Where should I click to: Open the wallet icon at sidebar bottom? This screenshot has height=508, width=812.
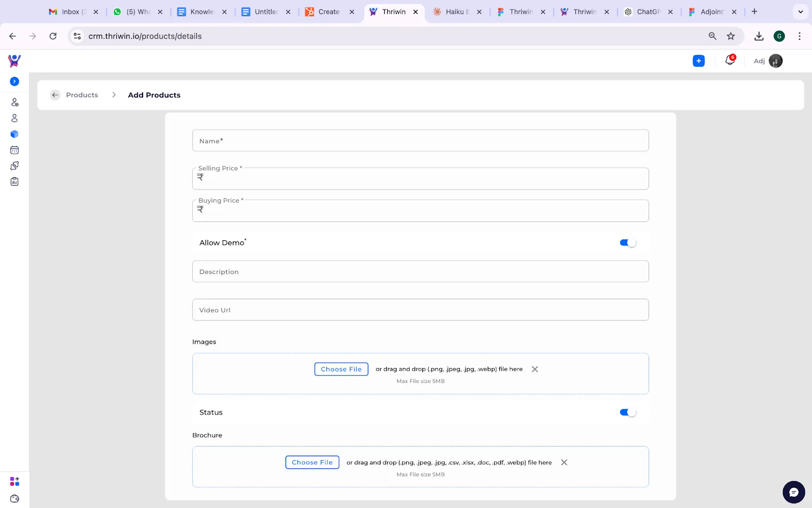pyautogui.click(x=15, y=498)
